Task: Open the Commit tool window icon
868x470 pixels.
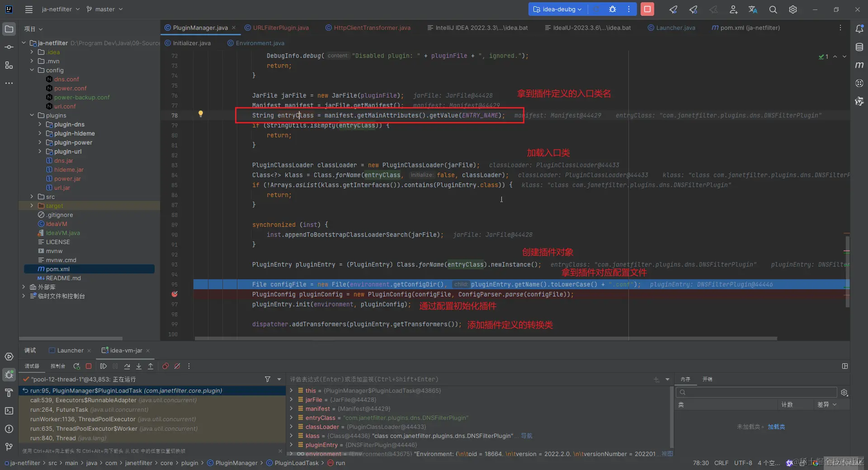Action: coord(9,47)
